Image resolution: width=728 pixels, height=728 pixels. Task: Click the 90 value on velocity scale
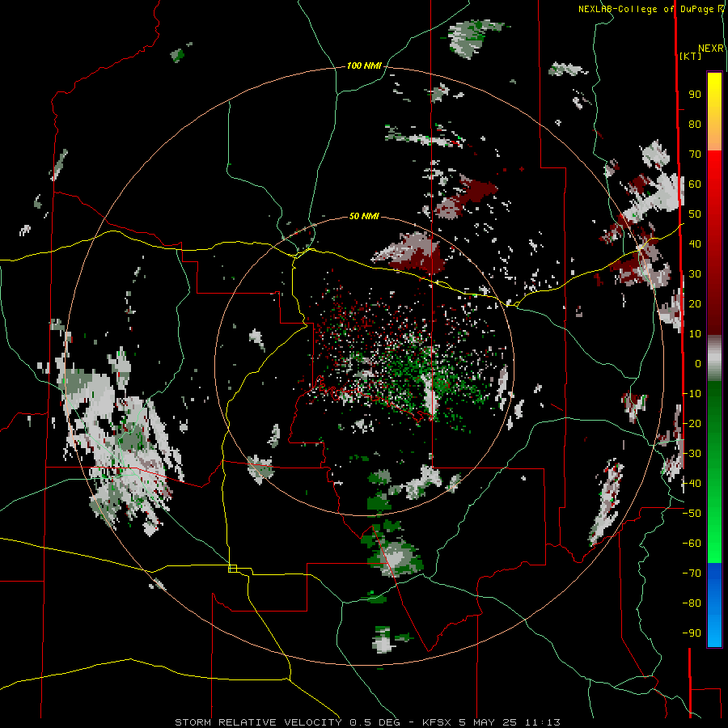[695, 95]
